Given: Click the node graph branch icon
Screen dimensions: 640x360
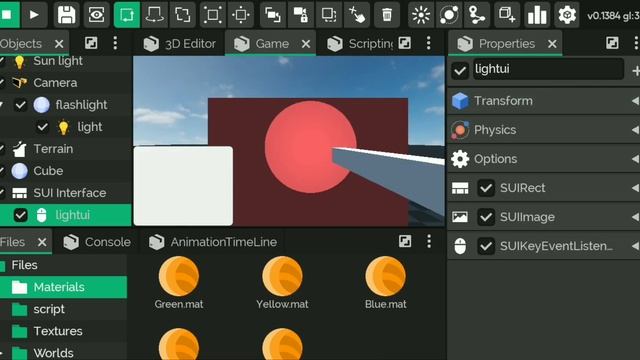Looking at the screenshot, I should (x=477, y=15).
